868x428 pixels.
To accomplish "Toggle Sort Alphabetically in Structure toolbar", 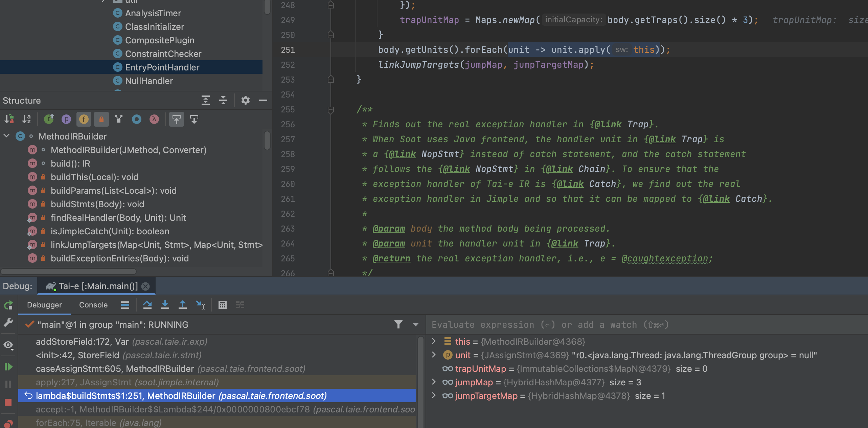I will pos(26,119).
